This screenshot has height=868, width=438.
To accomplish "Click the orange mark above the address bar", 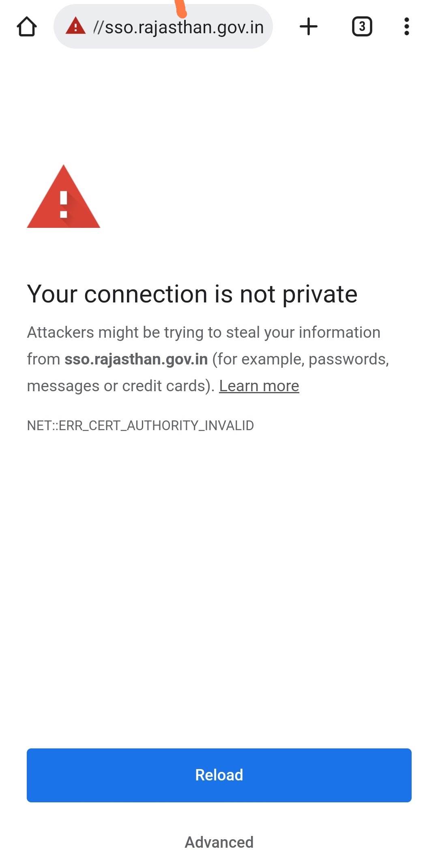I will point(181,9).
